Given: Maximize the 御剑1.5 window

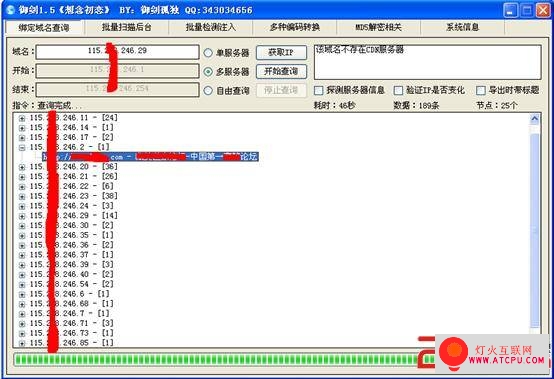Looking at the screenshot, I should (527, 10).
